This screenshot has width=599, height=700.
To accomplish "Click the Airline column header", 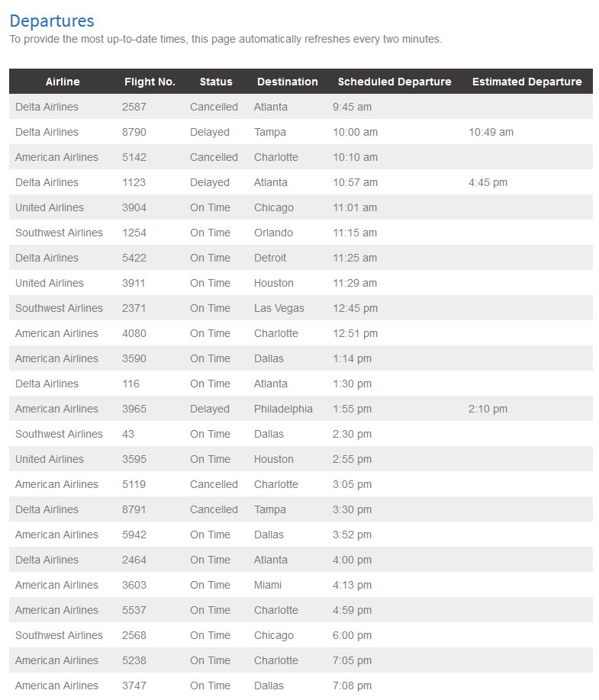I will point(63,82).
